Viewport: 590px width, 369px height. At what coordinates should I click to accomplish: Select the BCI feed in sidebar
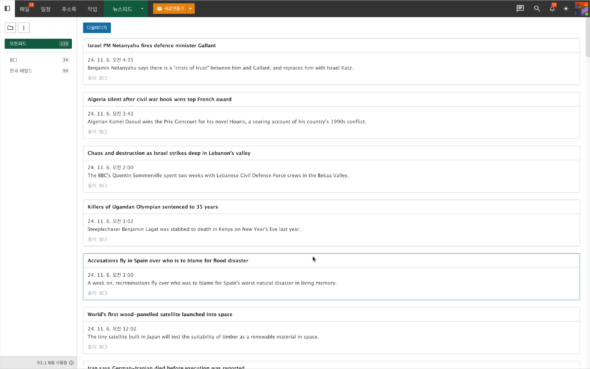(x=38, y=60)
